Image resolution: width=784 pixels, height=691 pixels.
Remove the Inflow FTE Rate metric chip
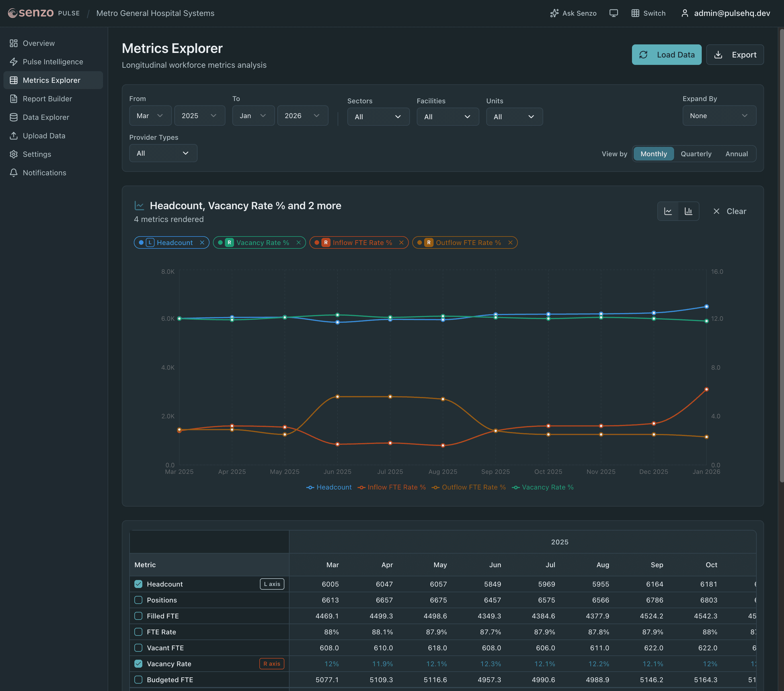click(x=401, y=242)
